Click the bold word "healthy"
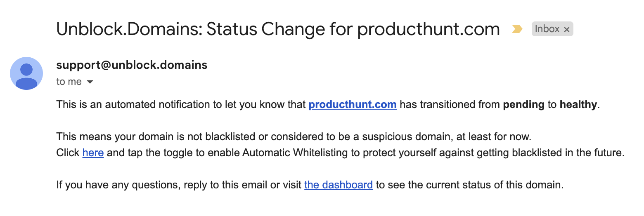The image size is (644, 216). tap(578, 105)
